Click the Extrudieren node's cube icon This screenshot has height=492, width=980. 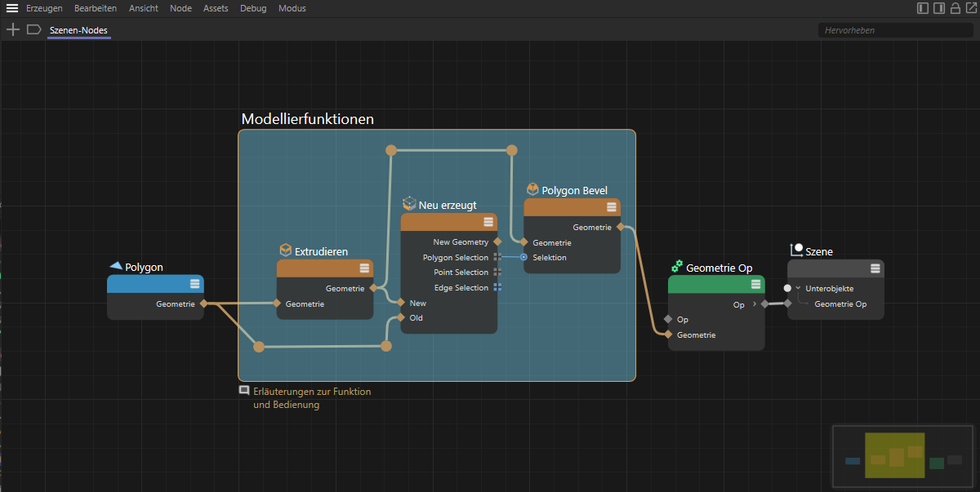pyautogui.click(x=286, y=250)
